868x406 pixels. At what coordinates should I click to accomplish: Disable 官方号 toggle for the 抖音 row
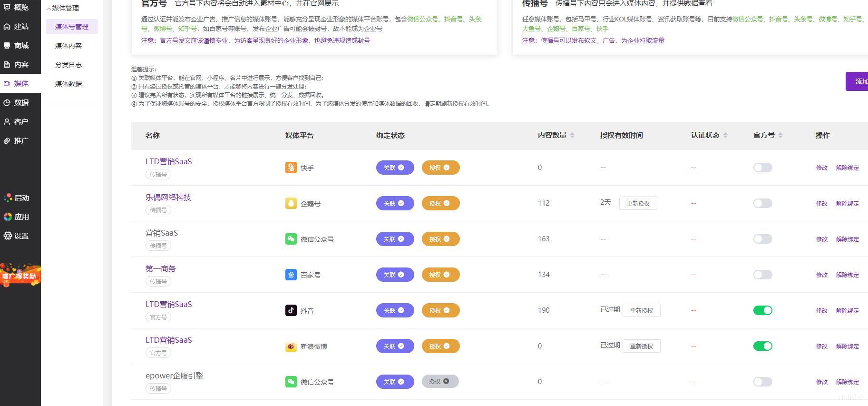pyautogui.click(x=762, y=310)
